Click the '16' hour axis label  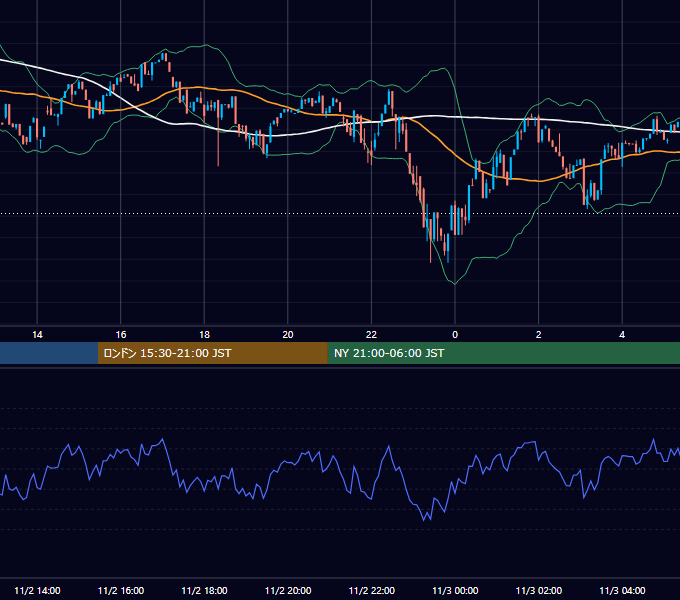121,335
